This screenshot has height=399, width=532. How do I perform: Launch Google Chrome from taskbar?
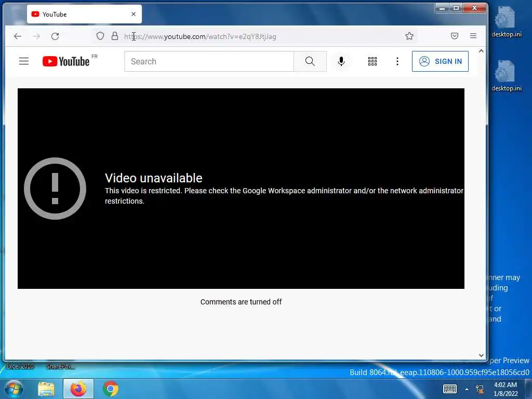[x=111, y=389]
